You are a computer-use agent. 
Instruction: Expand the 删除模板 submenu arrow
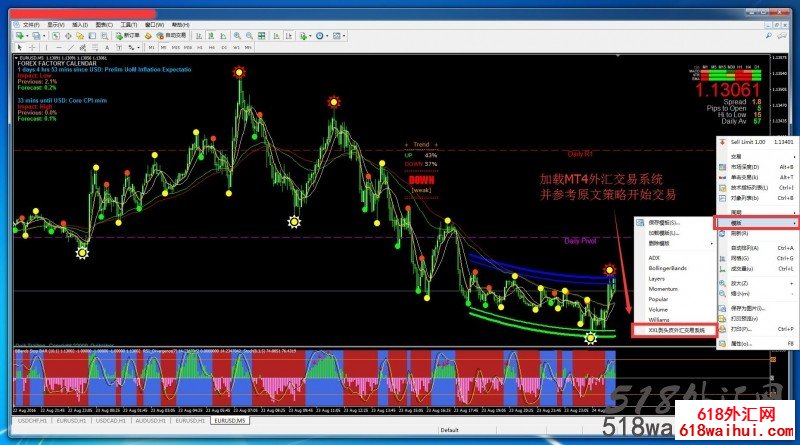tap(712, 243)
